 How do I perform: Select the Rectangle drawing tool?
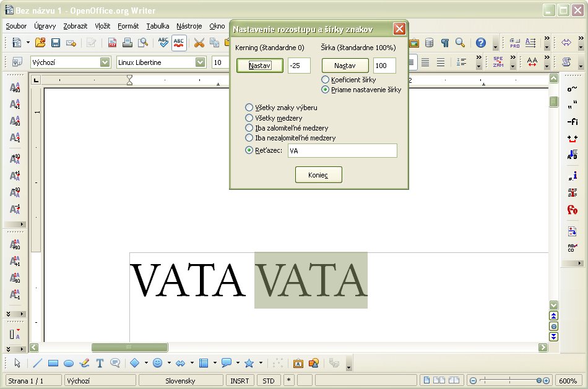[x=53, y=363]
